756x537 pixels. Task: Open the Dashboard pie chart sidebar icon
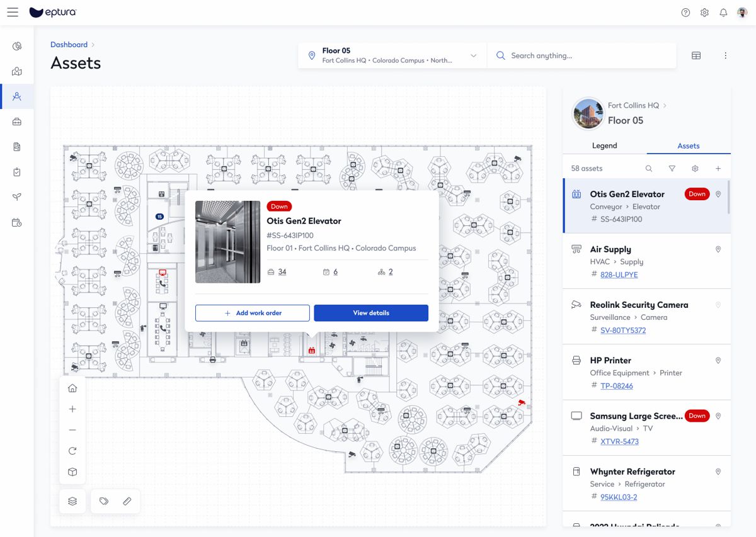coord(17,46)
